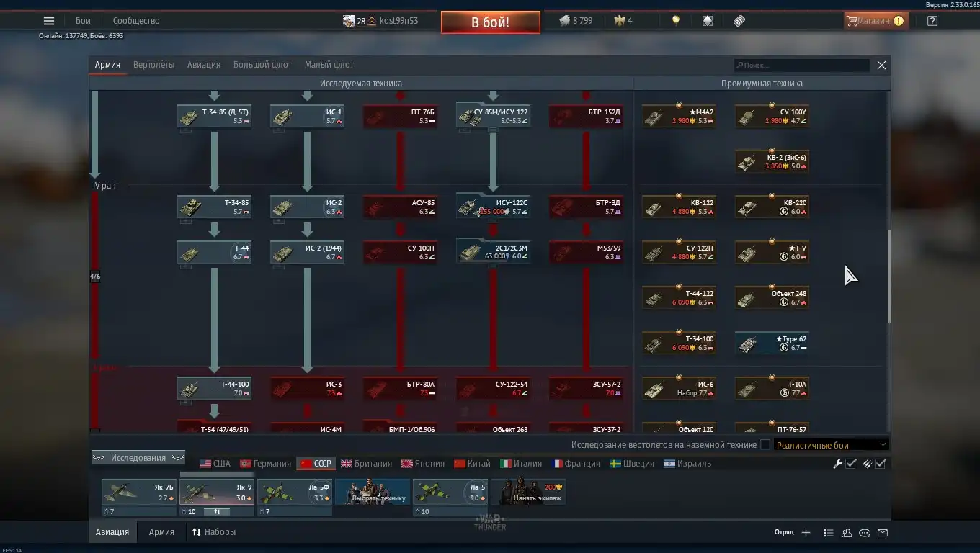This screenshot has width=980, height=553.
Task: Choose the США nation
Action: (215, 464)
